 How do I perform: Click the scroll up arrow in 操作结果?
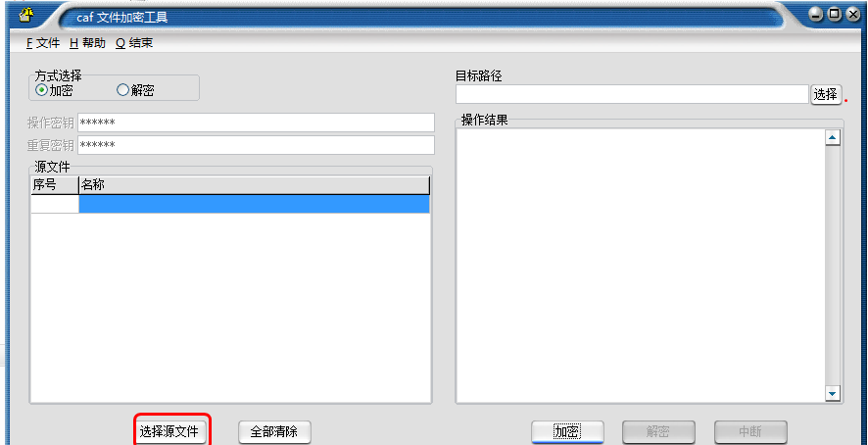click(x=832, y=137)
